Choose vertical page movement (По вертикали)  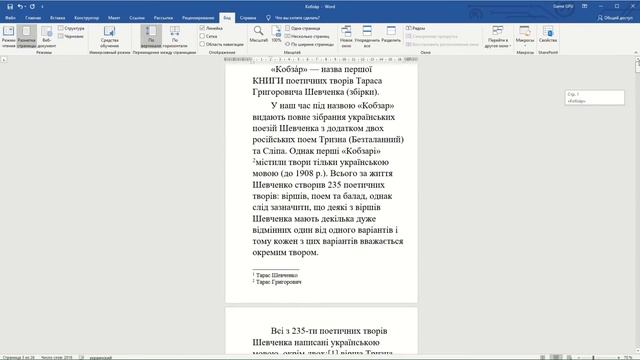[151, 36]
